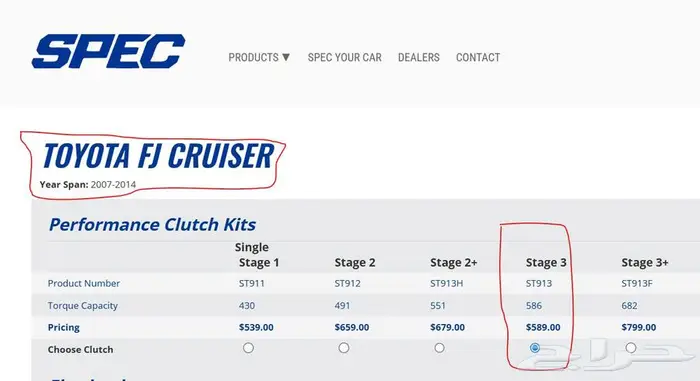Click product number ST913H
Screen dimensions: 700x381
pos(446,283)
